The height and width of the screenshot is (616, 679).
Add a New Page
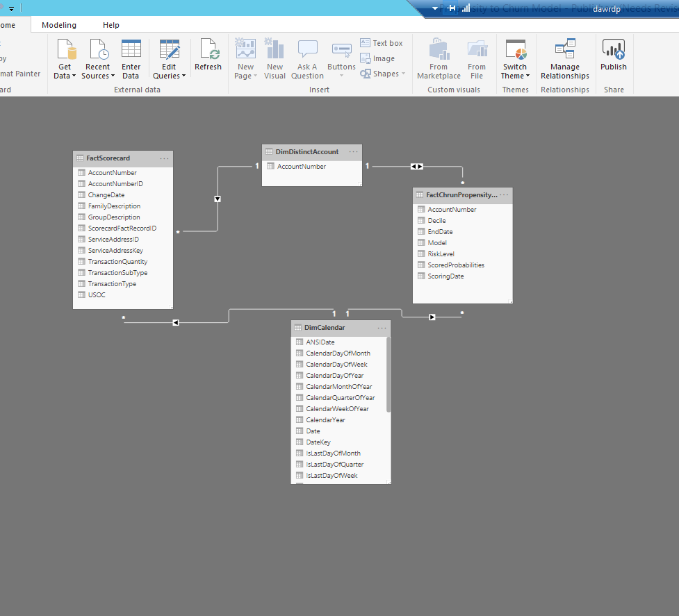click(245, 59)
